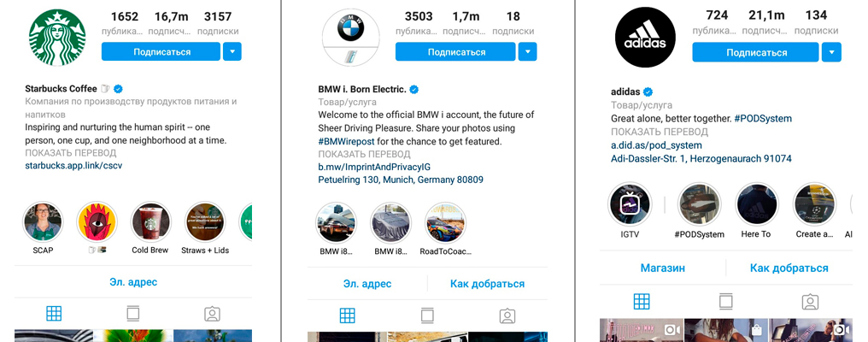
Task: View adidas 134 following list
Action: [x=817, y=22]
